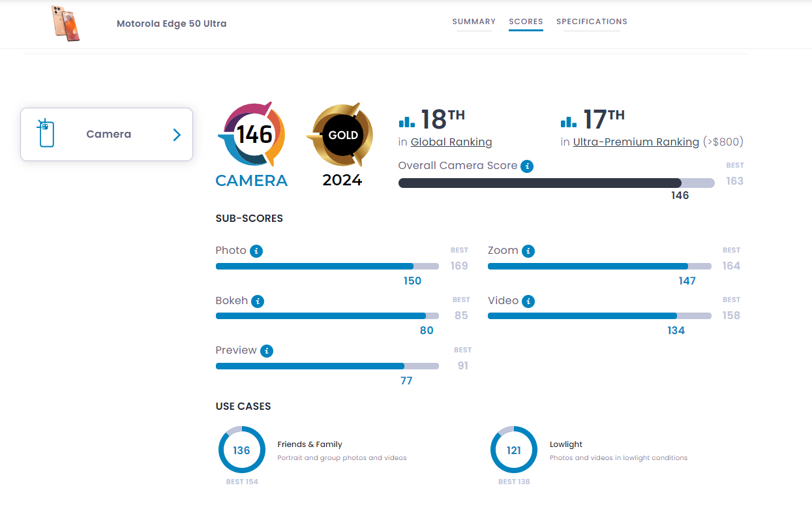Click the phone camera icon in the Camera card
The width and height of the screenshot is (812, 509).
point(46,134)
